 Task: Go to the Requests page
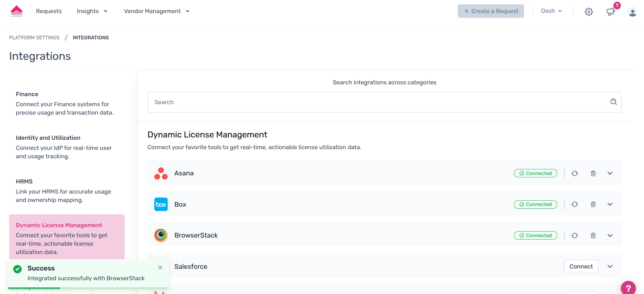point(49,11)
